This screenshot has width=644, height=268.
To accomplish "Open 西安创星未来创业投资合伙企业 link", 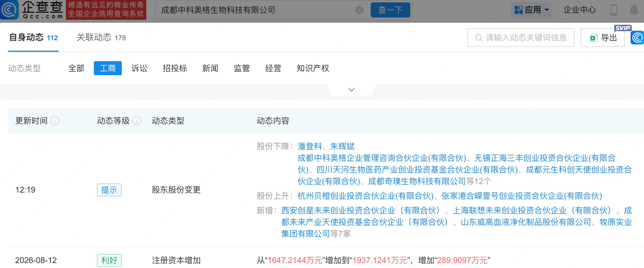I will (361, 210).
